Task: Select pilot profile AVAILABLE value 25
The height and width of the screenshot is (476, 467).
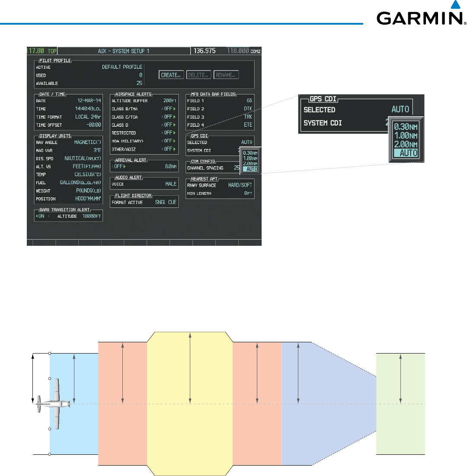Action: (139, 83)
